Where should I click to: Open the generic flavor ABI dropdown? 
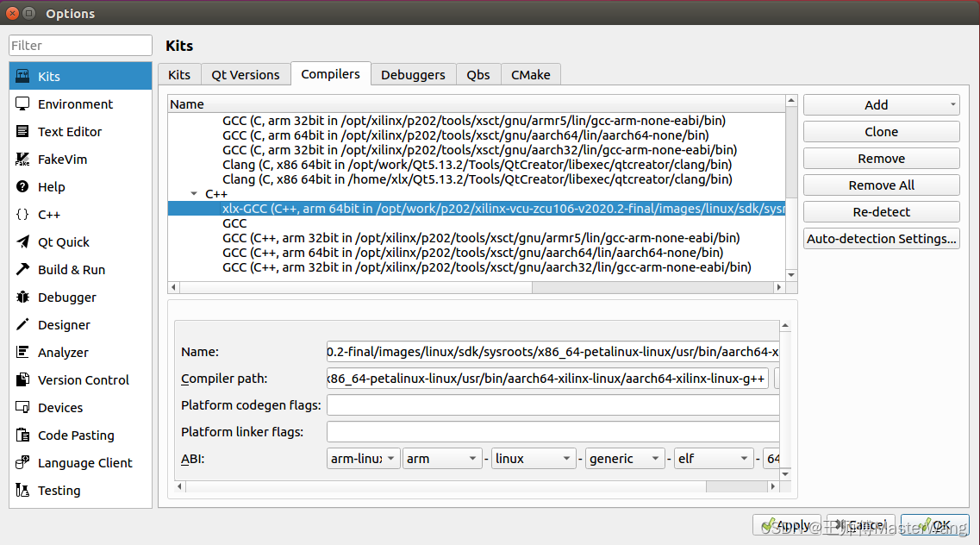(x=624, y=459)
